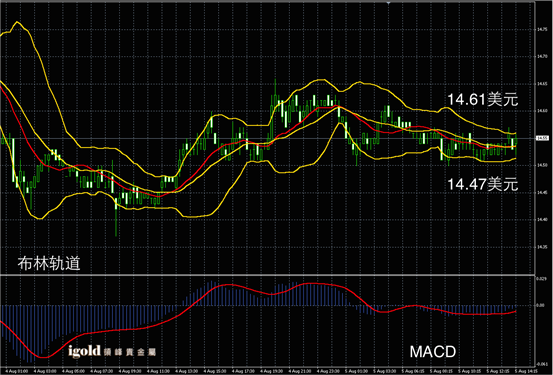Click the 0.00 MACD zero-level label
553x375 pixels.
[x=540, y=305]
